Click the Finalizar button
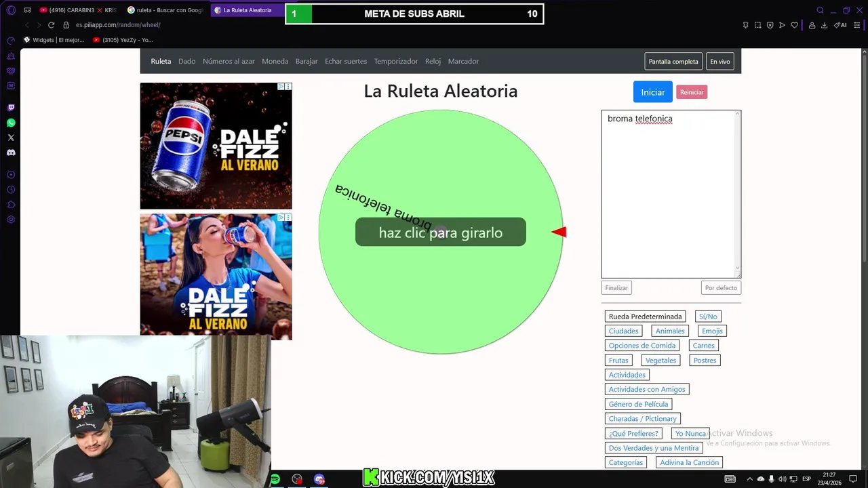 (616, 288)
